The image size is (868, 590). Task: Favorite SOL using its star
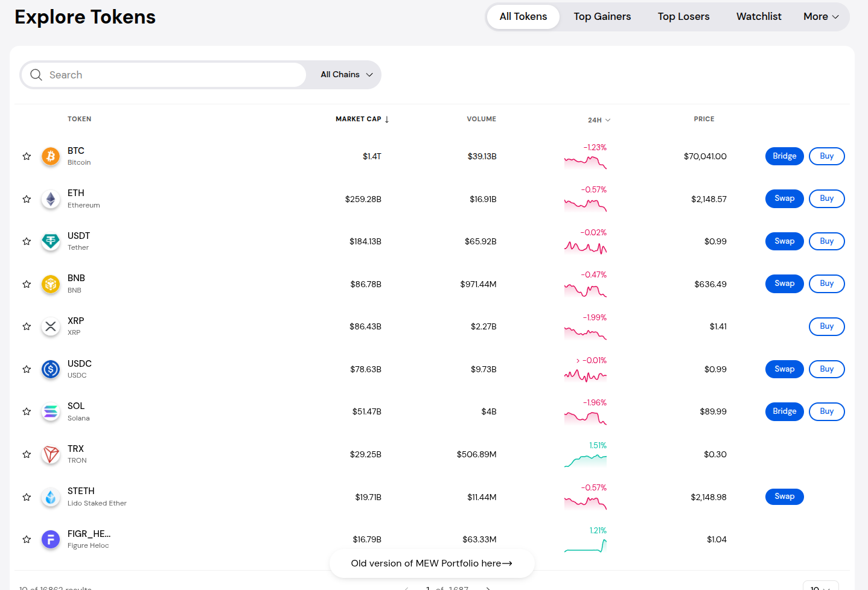tap(27, 411)
